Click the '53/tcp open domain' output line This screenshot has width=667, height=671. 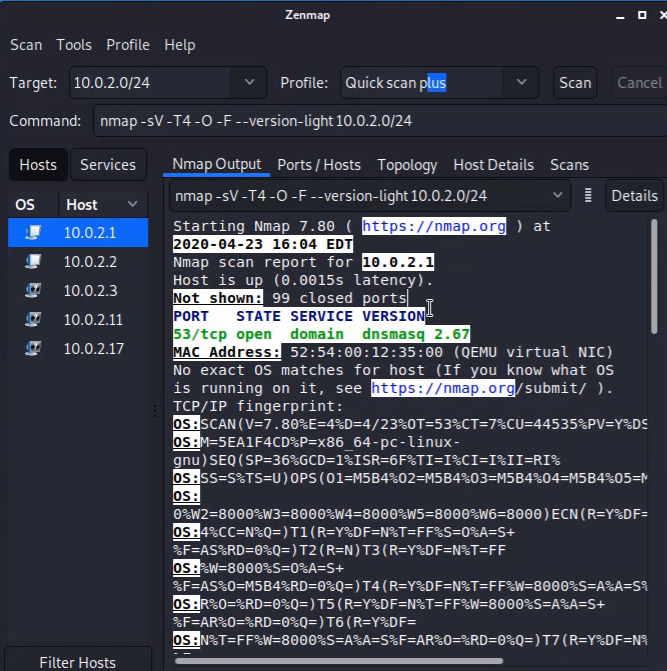click(x=321, y=334)
